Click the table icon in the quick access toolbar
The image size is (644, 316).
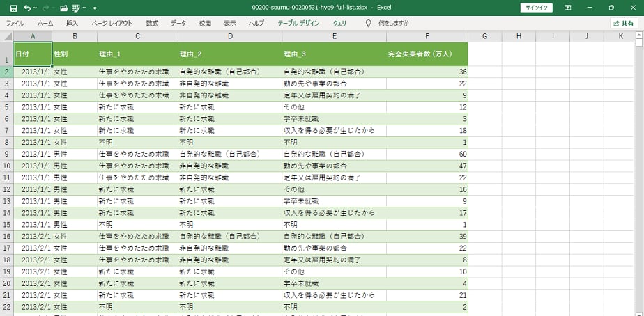tap(75, 8)
